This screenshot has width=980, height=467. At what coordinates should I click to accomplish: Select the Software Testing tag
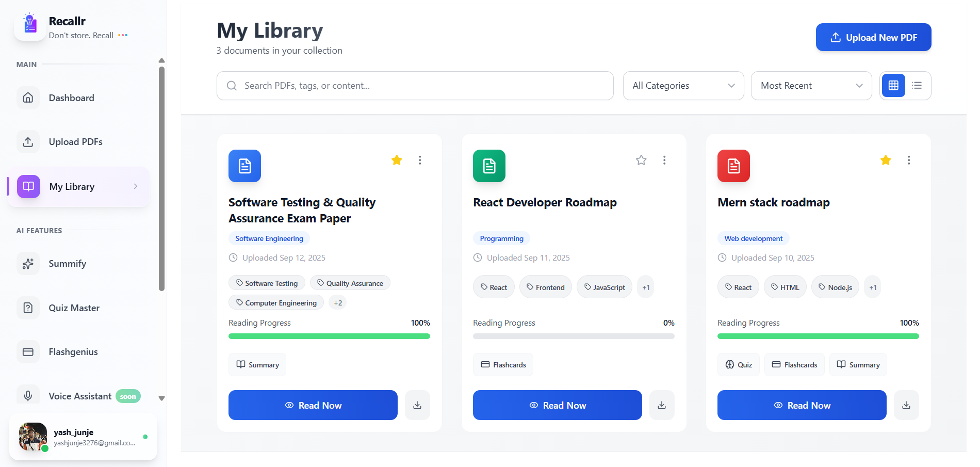point(267,283)
